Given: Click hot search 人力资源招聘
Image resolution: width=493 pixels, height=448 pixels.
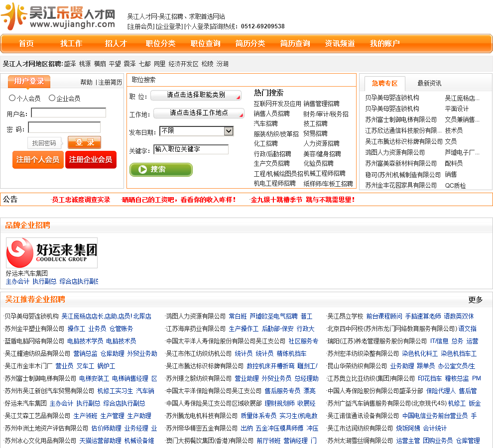Looking at the screenshot, I should point(321,144).
